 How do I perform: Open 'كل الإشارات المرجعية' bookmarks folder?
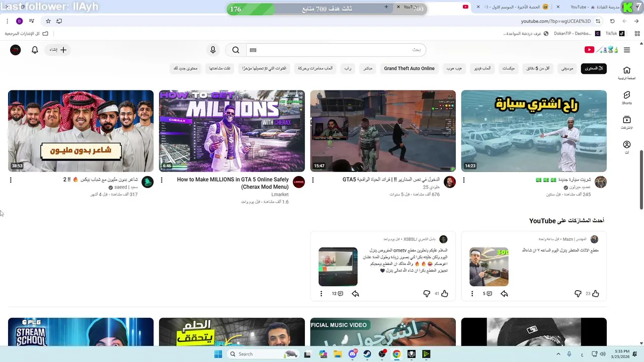[26, 34]
